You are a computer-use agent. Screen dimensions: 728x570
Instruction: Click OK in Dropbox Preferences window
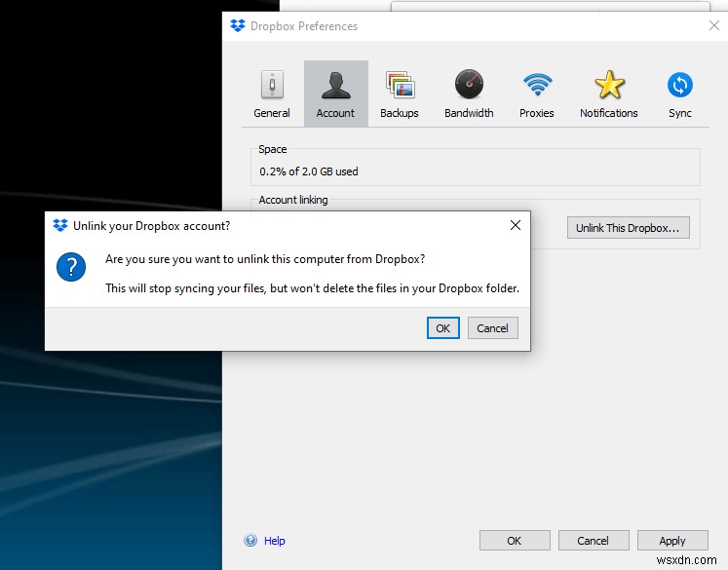pyautogui.click(x=515, y=541)
